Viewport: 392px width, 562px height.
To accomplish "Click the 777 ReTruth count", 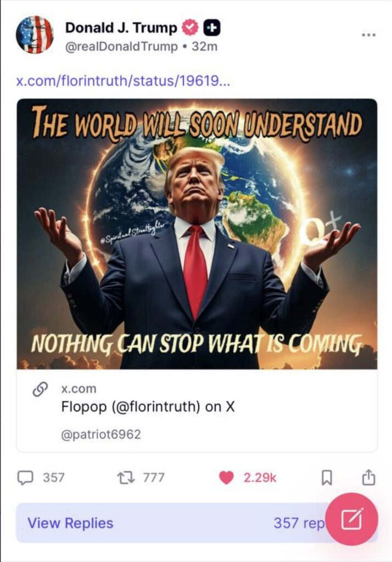I will pos(154,478).
